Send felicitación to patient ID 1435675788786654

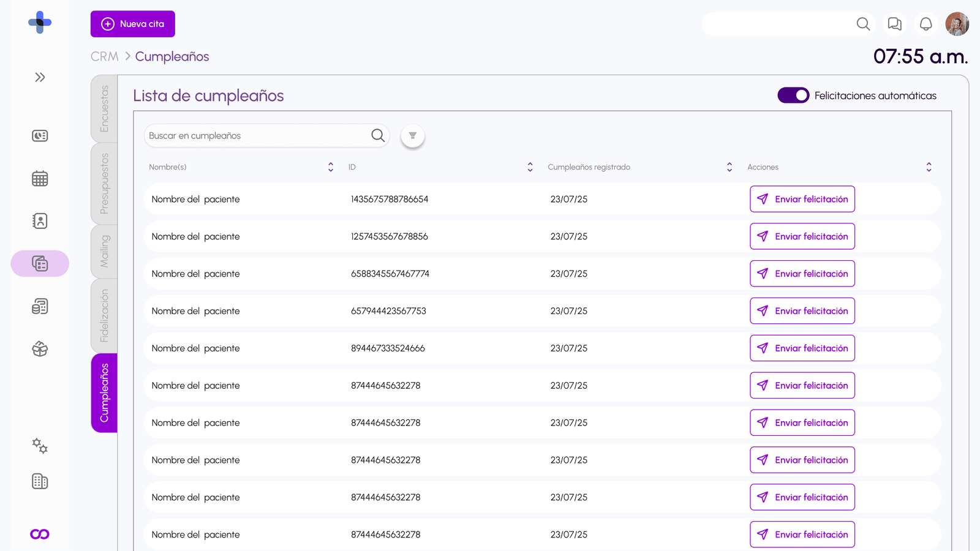click(802, 199)
